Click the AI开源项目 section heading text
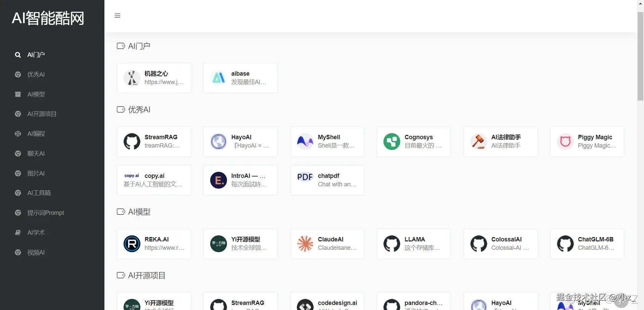Screen dimensions: 644x310 [147, 275]
